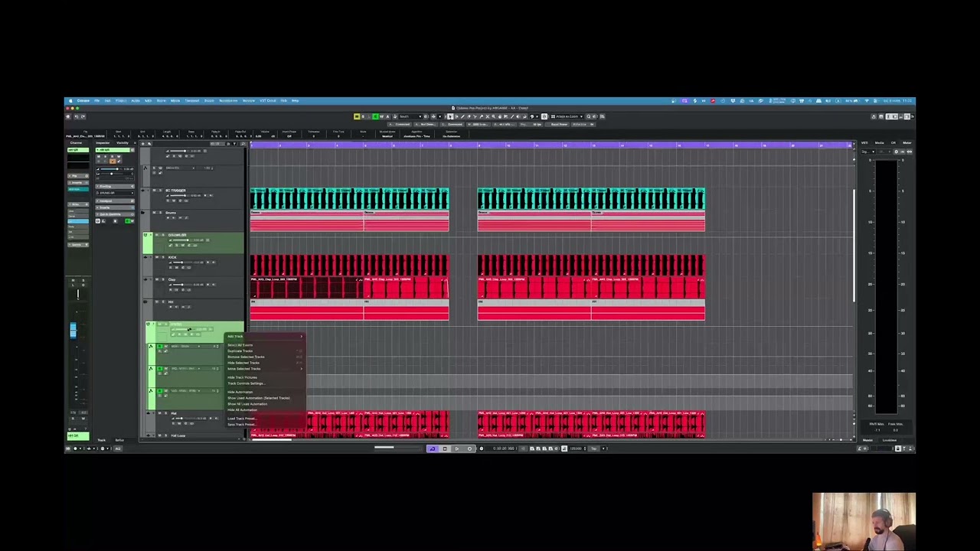The width and height of the screenshot is (980, 551).
Task: Open the Adapt to Zoom grid dropdown
Action: coord(567,116)
